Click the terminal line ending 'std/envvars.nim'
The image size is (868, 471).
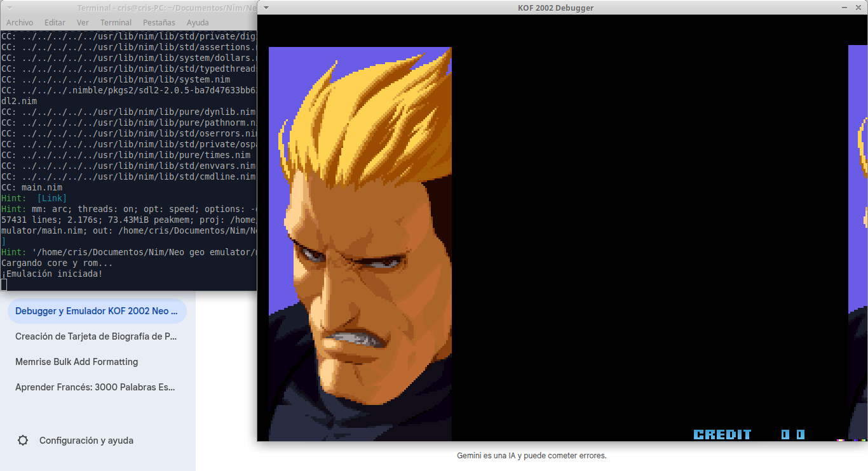129,166
